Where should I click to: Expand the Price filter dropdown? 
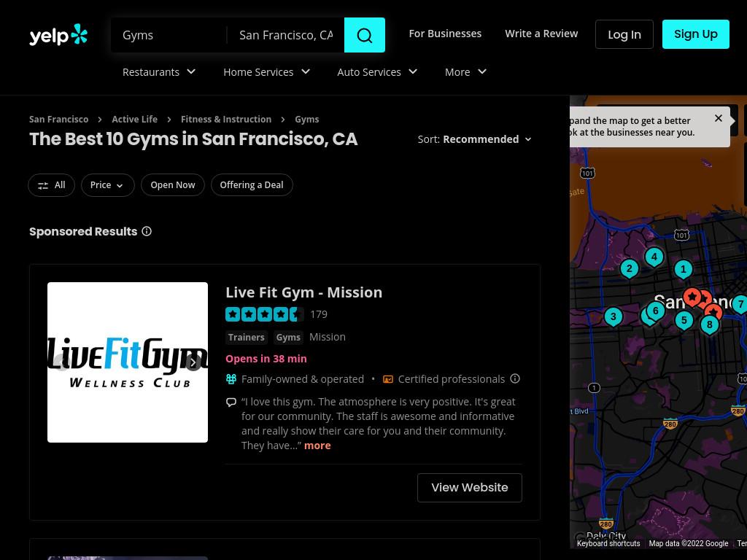(108, 185)
